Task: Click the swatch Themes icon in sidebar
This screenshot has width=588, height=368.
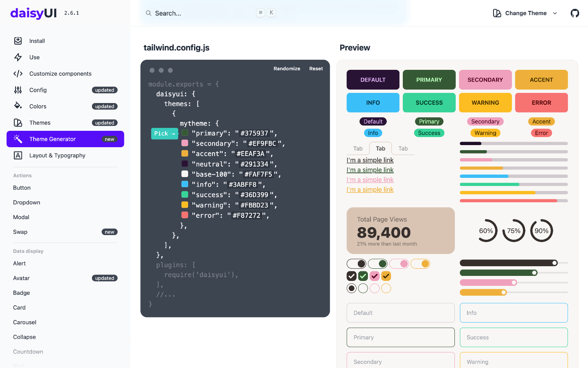Action: (x=18, y=123)
